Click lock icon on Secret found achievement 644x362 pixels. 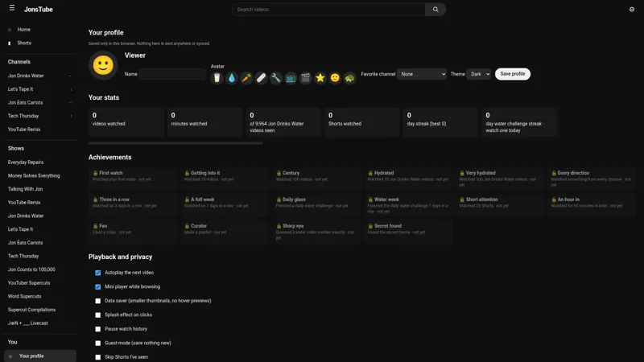[x=370, y=226]
